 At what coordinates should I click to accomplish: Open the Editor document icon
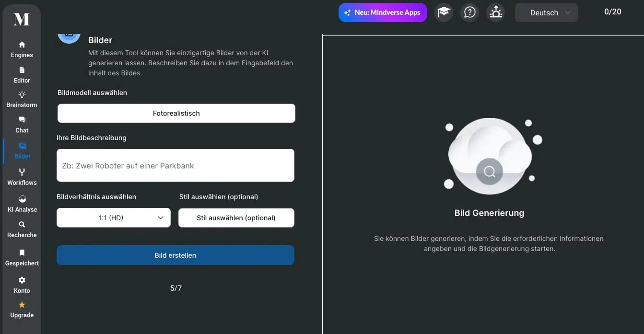pyautogui.click(x=22, y=70)
